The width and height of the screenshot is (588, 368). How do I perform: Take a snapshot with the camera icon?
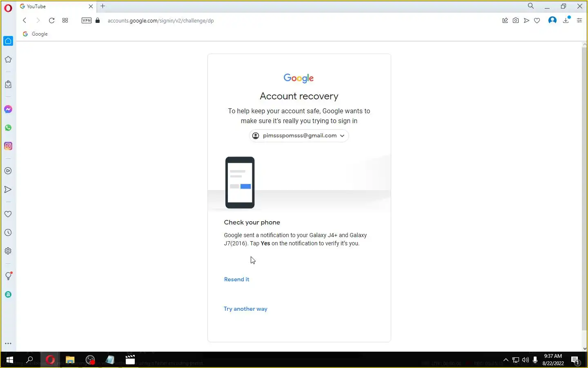pyautogui.click(x=516, y=20)
